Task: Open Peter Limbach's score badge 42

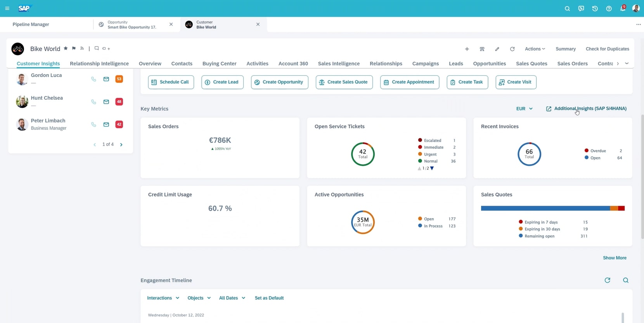Action: (119, 125)
